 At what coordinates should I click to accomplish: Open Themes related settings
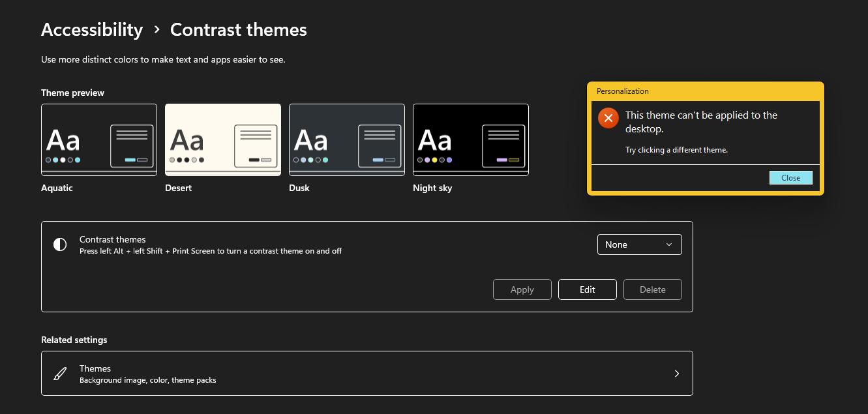367,374
